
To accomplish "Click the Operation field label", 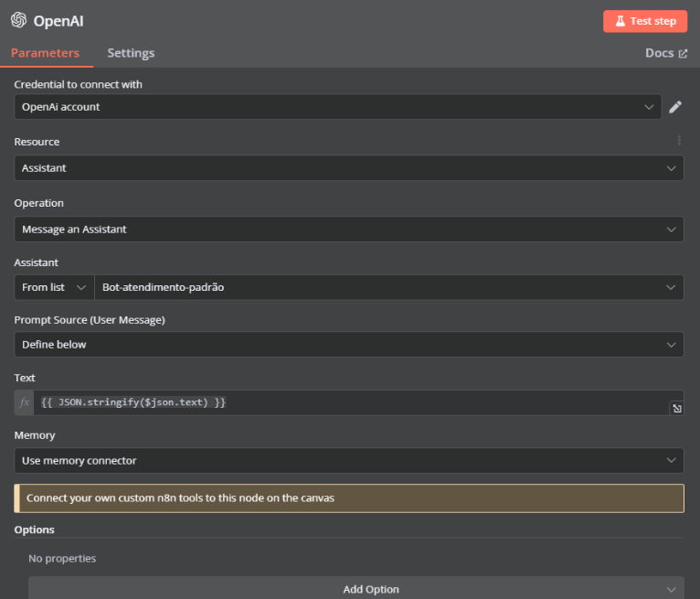I will click(x=39, y=203).
